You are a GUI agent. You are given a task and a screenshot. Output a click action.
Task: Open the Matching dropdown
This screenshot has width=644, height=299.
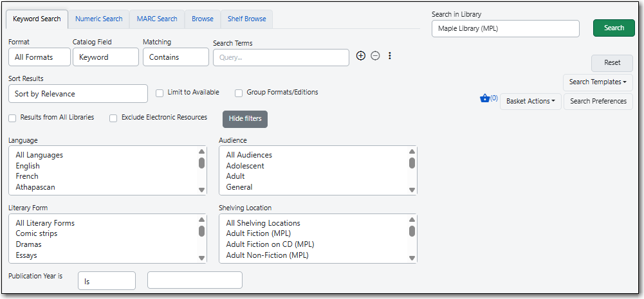point(176,57)
